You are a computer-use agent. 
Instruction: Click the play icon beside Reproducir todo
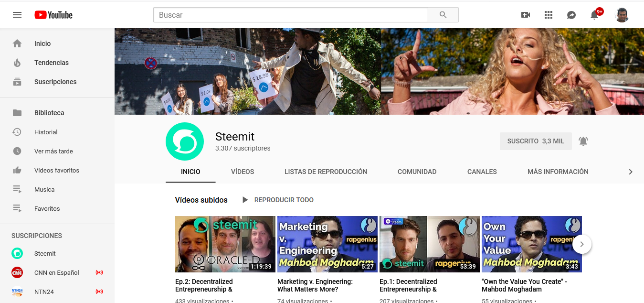click(245, 200)
